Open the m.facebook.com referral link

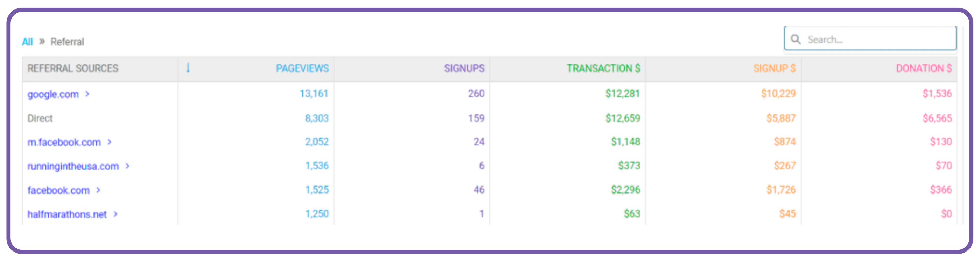pyautogui.click(x=64, y=143)
